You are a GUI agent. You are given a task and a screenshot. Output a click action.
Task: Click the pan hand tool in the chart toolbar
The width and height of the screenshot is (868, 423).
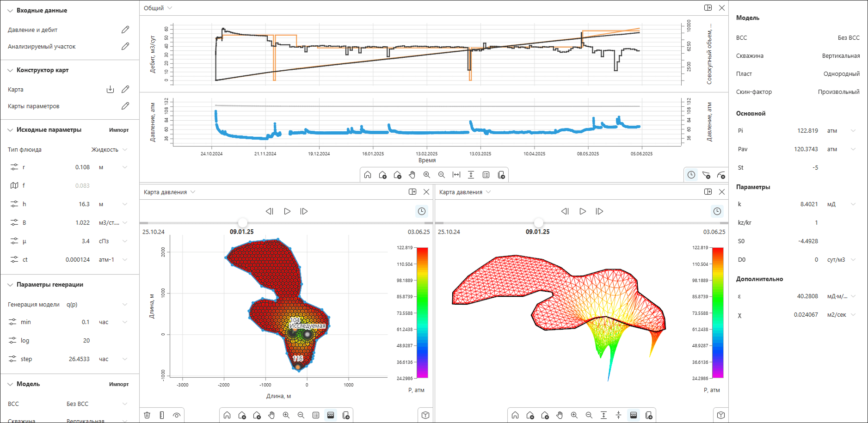pos(412,175)
